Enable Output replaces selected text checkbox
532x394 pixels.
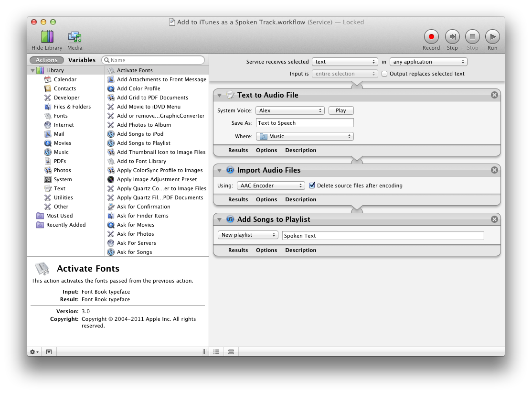coord(384,74)
